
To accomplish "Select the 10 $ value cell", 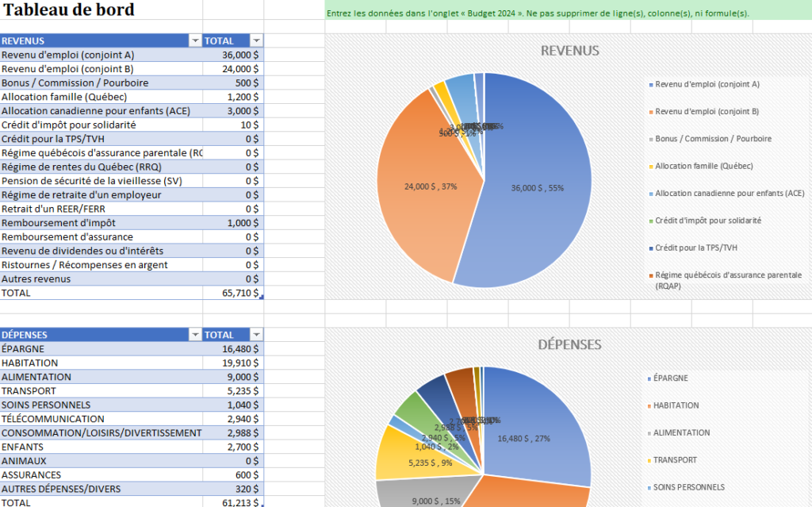I will pos(233,125).
